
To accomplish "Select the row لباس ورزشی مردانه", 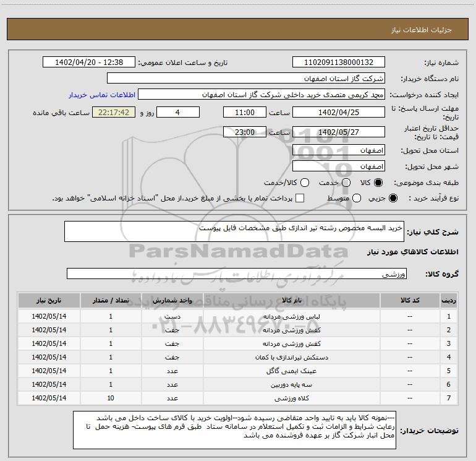I will tap(237, 316).
